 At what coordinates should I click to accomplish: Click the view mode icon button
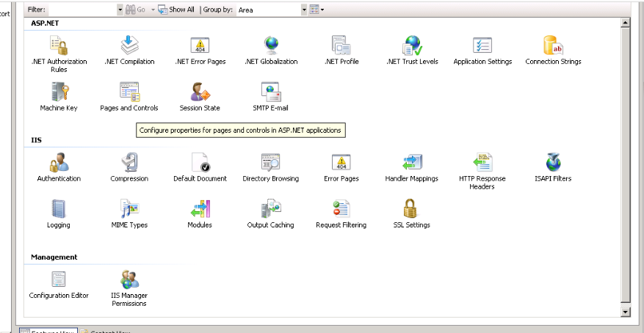314,10
